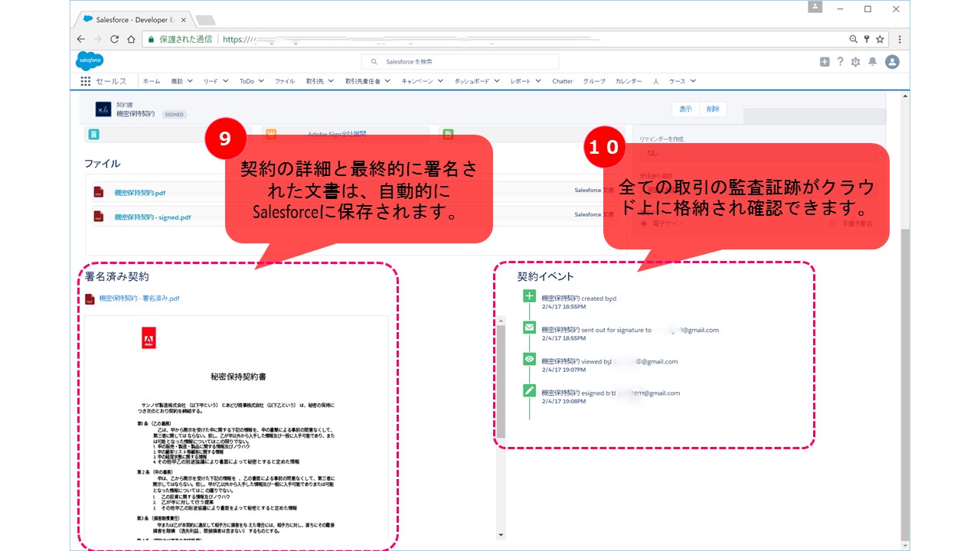Expand the ToDo nav dropdown arrow
980x551 pixels.
click(261, 81)
